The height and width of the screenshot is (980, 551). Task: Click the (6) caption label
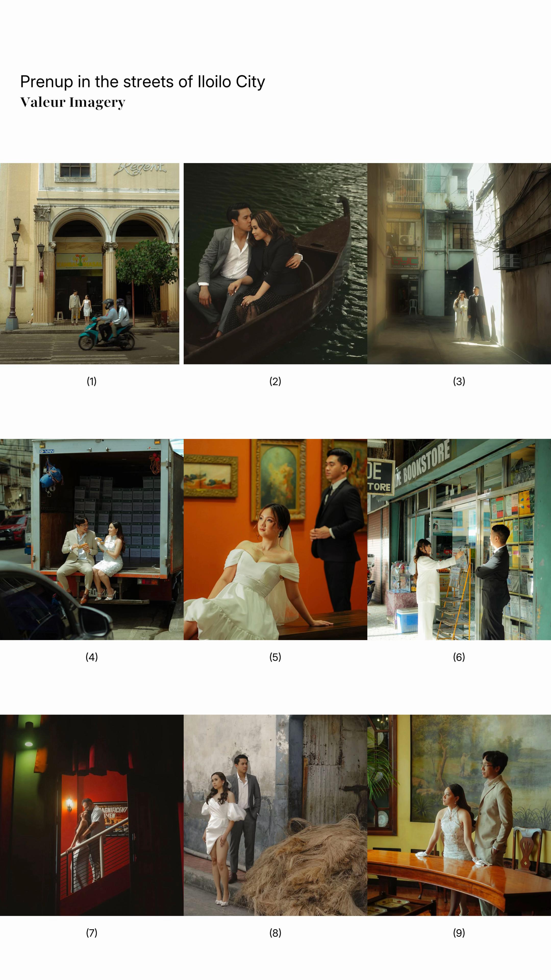(459, 657)
